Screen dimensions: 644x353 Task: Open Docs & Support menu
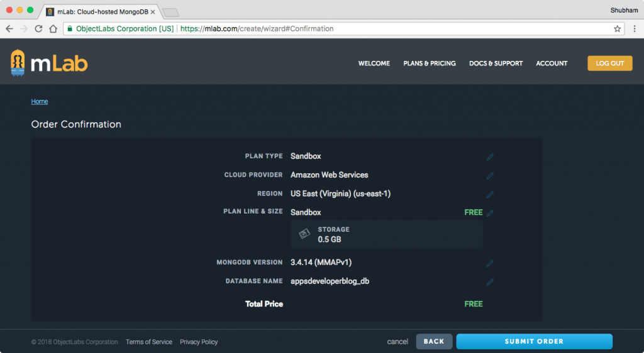click(496, 63)
